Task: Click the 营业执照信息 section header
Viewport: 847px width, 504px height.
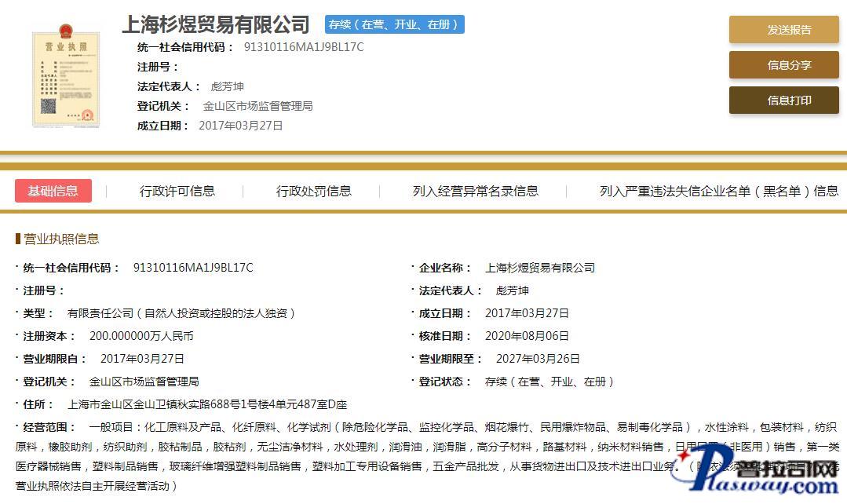Action: click(61, 239)
